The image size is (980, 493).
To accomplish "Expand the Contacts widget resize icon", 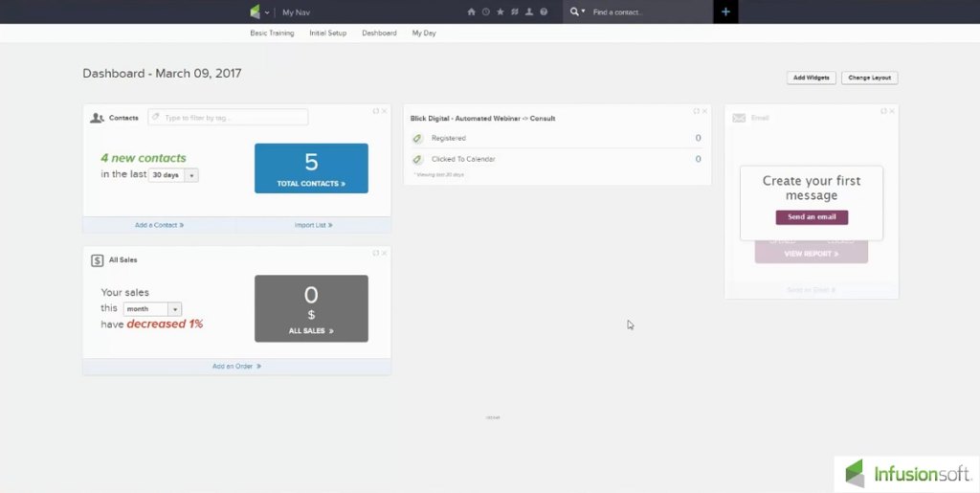I will click(375, 111).
